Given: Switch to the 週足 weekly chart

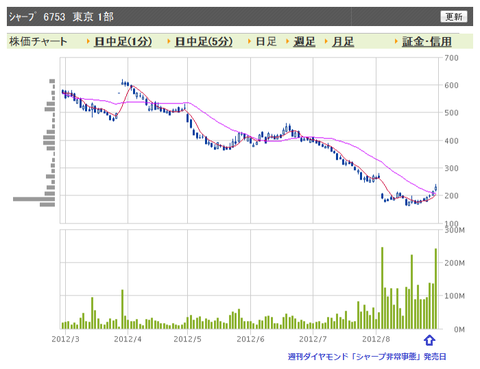Looking at the screenshot, I should [x=304, y=42].
